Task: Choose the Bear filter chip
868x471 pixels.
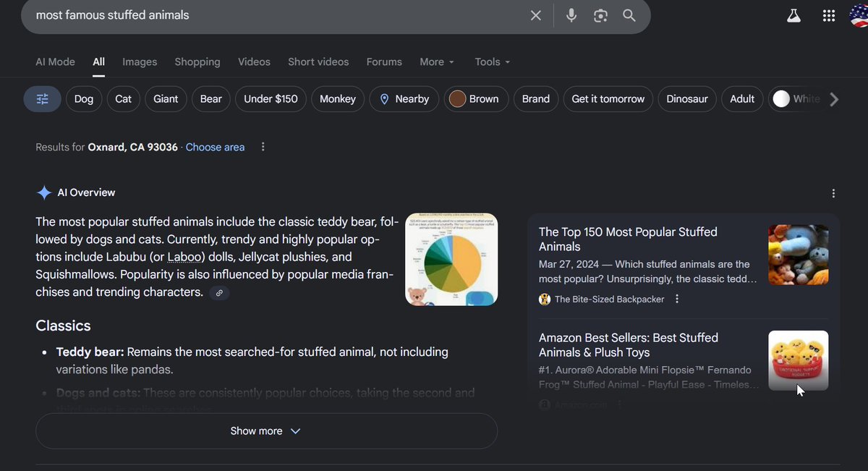Action: 211,99
